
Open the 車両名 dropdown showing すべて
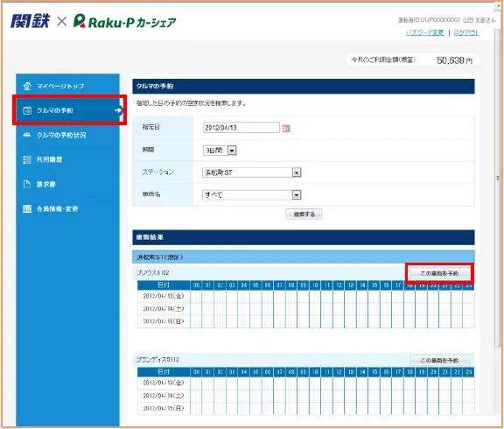point(251,195)
